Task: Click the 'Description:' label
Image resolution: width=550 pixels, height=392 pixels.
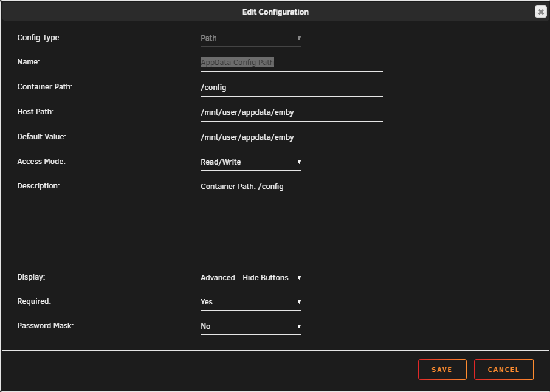Action: 38,186
